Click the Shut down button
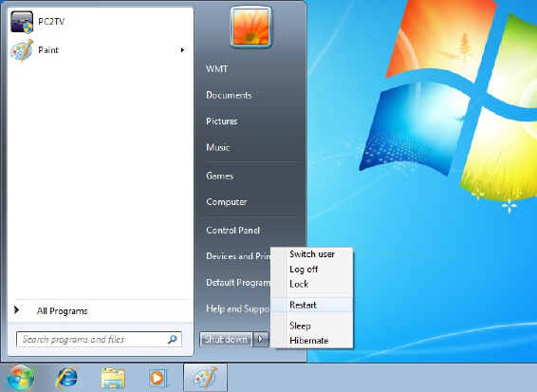This screenshot has width=537, height=392. [x=226, y=340]
